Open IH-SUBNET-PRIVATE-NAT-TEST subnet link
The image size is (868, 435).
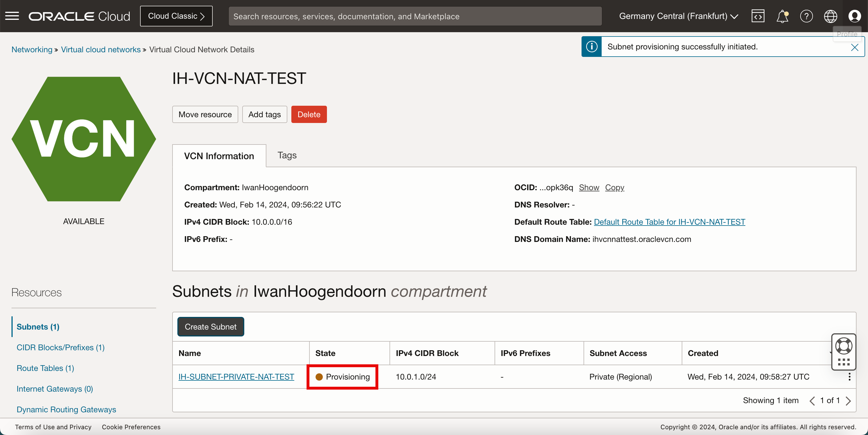[x=236, y=377]
